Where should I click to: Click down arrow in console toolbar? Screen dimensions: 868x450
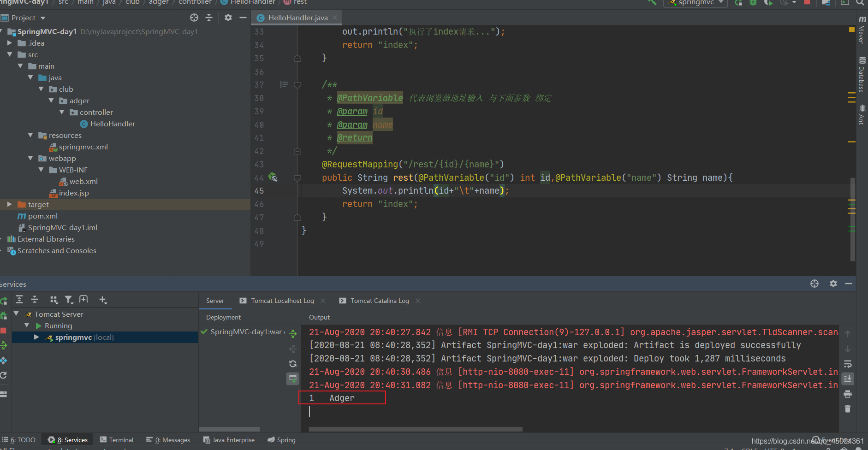coord(848,349)
